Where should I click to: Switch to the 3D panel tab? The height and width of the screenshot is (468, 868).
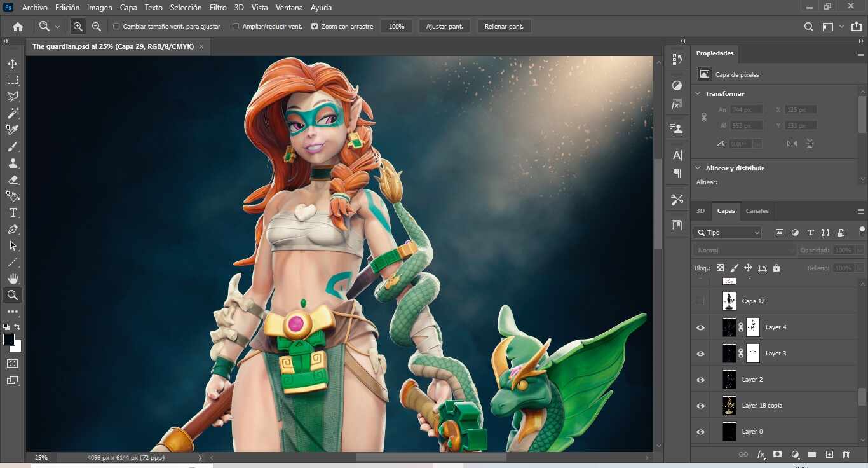click(700, 211)
